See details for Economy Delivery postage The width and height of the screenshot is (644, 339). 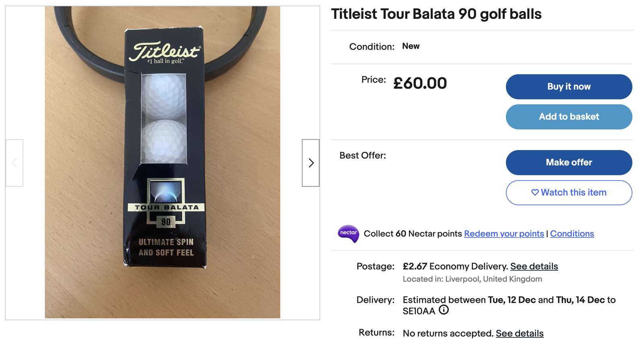(x=534, y=266)
